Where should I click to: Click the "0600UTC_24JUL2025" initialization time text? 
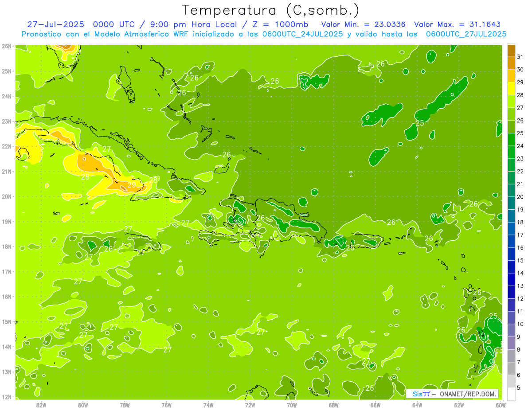[x=302, y=34]
